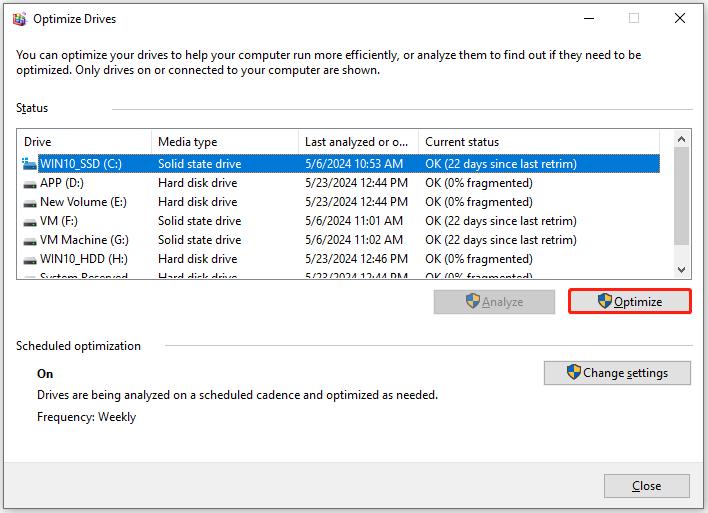The width and height of the screenshot is (708, 513).
Task: Click the Optimize button
Action: 630,301
